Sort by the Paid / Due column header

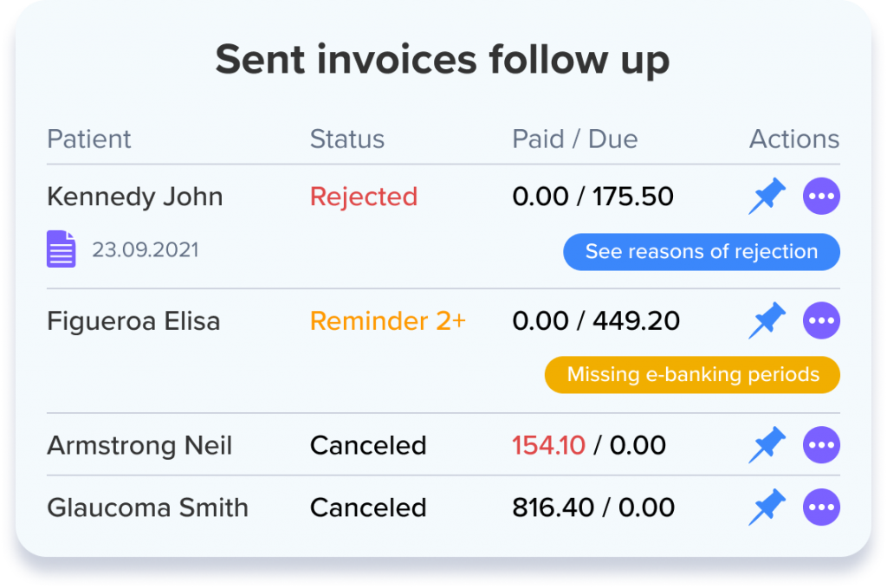575,139
